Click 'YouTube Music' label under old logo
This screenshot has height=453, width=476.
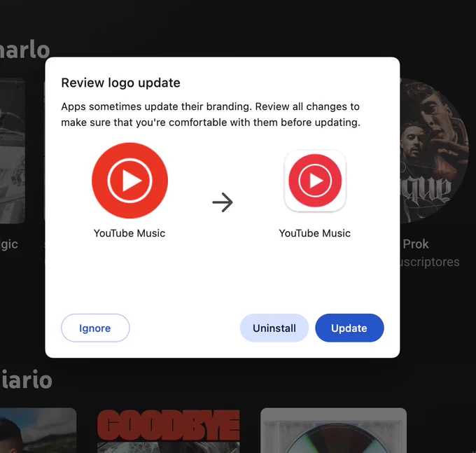coord(129,233)
